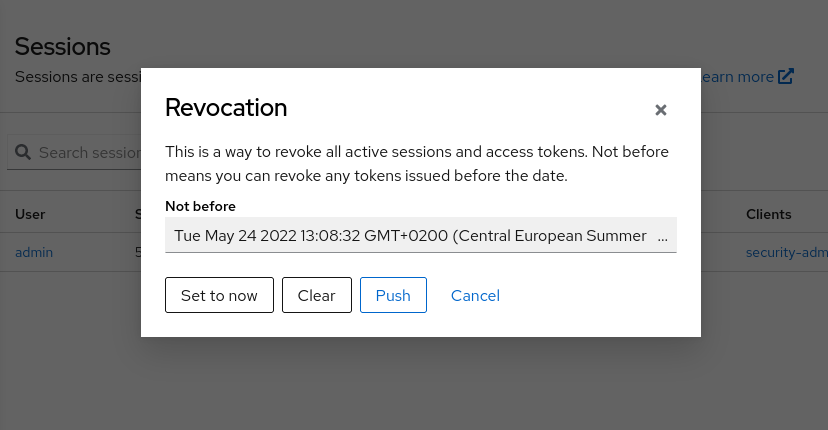This screenshot has height=430, width=828.
Task: Click the Sessions description text under heading
Action: [x=78, y=77]
